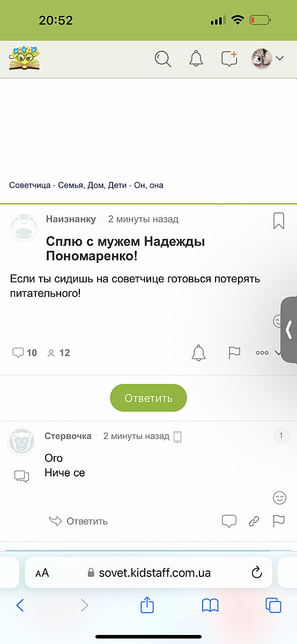Reply to Стервочка's comment
Screen dimensions: 297x644
click(x=78, y=521)
